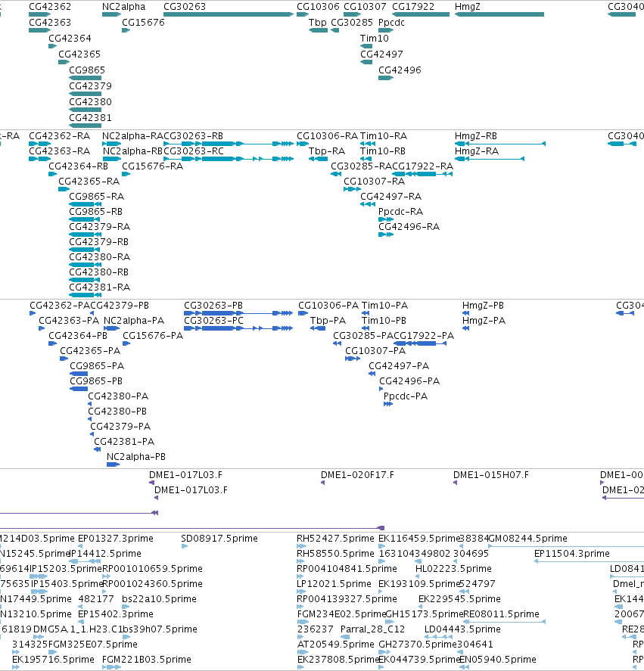Select the CG42497 gene label
The image size is (644, 671).
tap(381, 54)
